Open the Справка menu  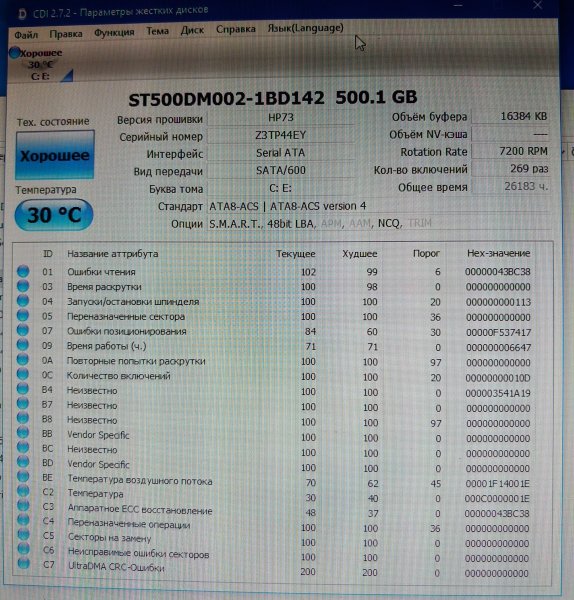[x=236, y=29]
